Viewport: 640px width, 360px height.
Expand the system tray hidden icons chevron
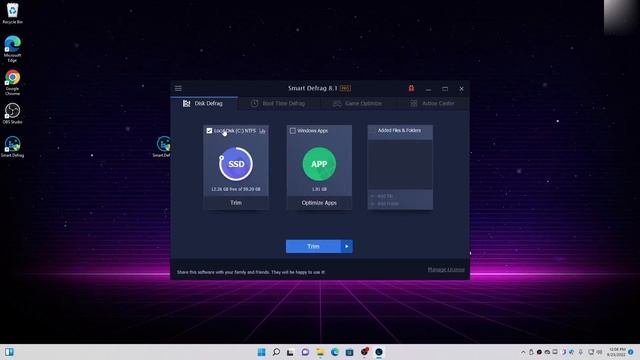tap(523, 352)
